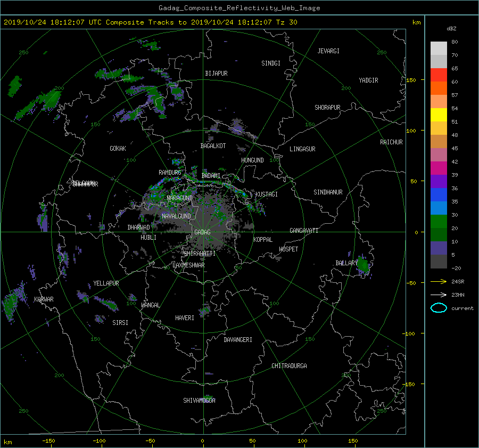479x448 pixels.
Task: Click the HUNGUND city label
Action: pyautogui.click(x=252, y=160)
